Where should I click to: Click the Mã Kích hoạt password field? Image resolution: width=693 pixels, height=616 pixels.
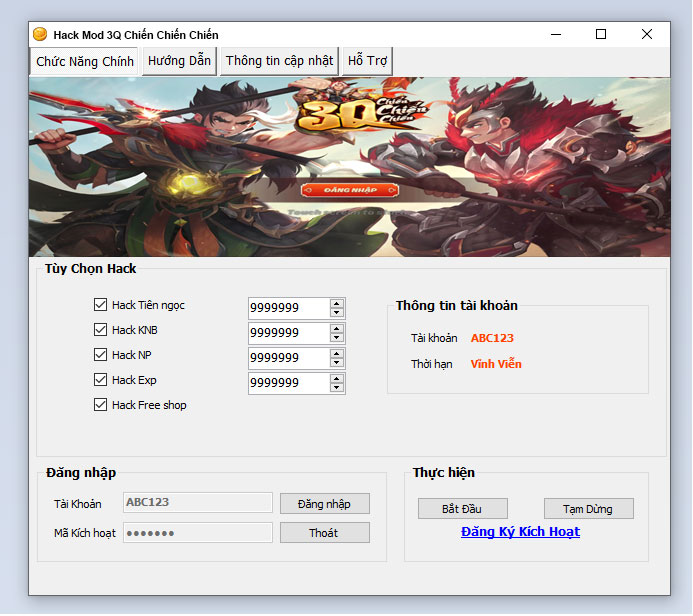pyautogui.click(x=198, y=533)
